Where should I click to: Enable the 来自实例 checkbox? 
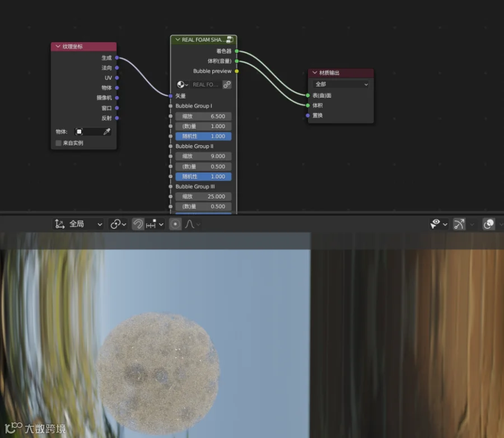(x=58, y=143)
